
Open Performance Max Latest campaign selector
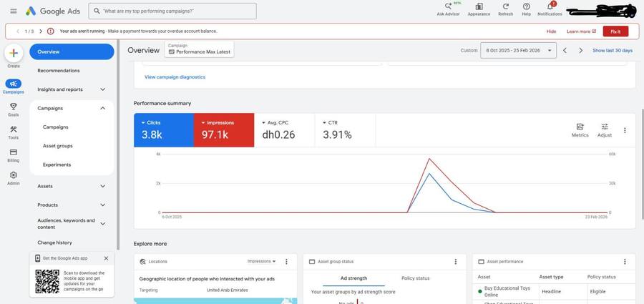200,49
